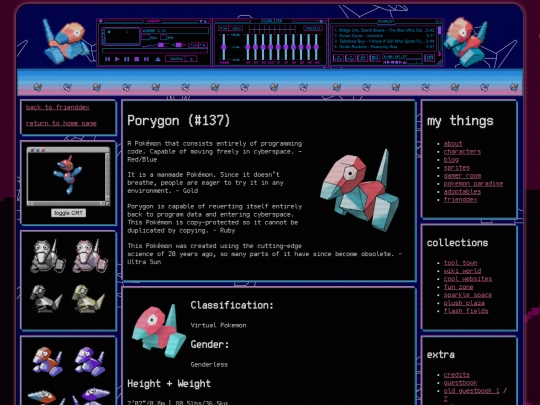Viewport: 540px width, 405px height.
Task: Click the dark grey back-view Porygon sprite
Action: coord(46,299)
